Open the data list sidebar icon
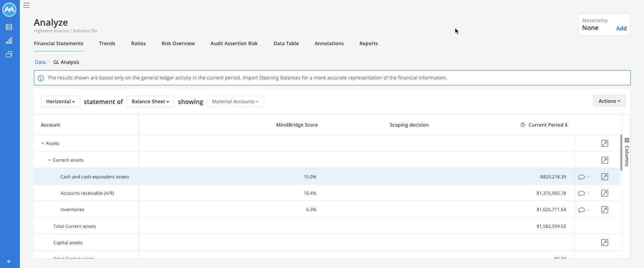 [x=9, y=27]
